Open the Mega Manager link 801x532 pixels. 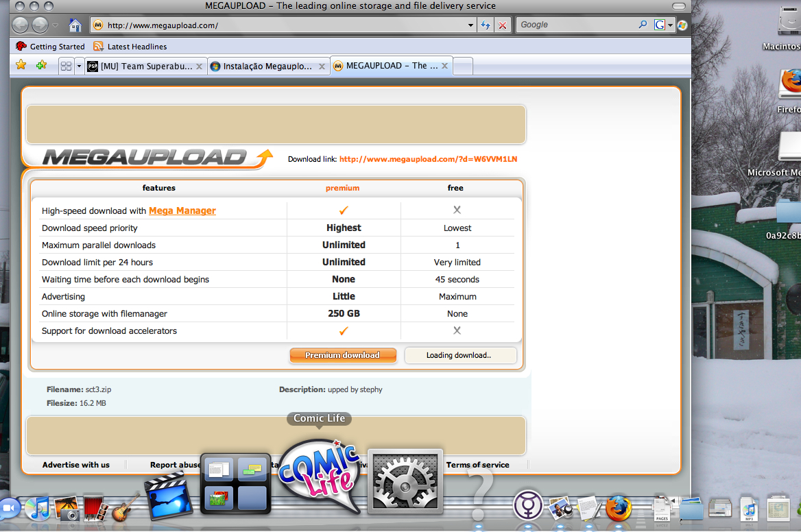click(182, 211)
